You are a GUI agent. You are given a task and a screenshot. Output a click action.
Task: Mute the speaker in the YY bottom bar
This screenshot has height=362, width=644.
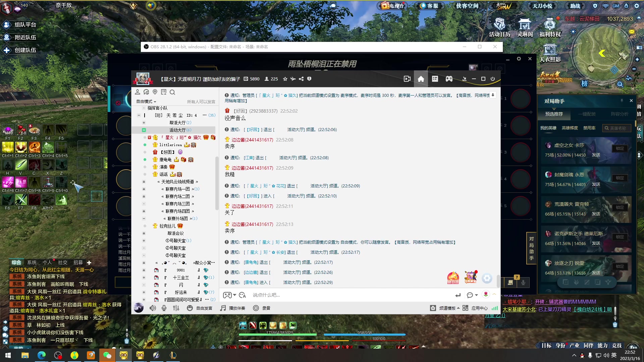point(153,308)
